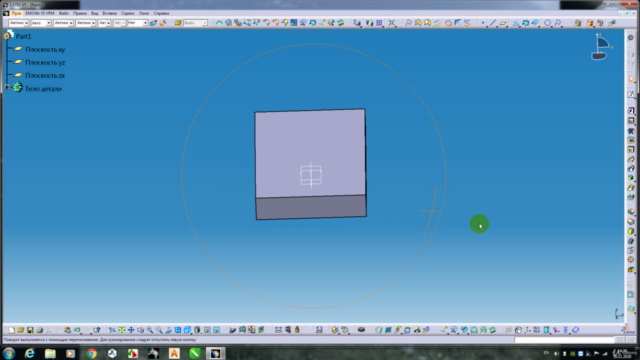Open the shading view mode icon
The height and width of the screenshot is (360, 640).
click(x=198, y=330)
